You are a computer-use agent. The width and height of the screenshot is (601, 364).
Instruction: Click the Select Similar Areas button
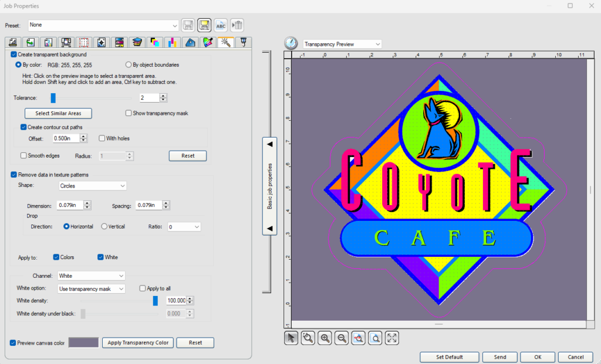[58, 113]
